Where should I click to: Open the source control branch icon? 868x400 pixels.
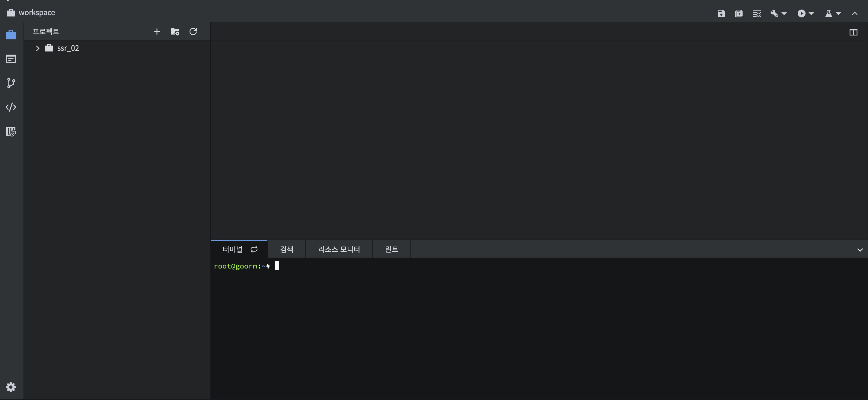point(11,83)
